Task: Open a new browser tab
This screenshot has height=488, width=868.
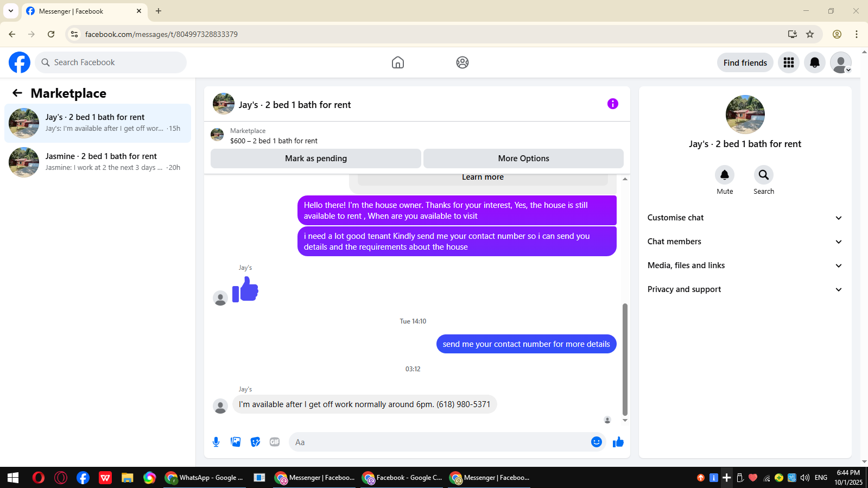Action: 159,11
